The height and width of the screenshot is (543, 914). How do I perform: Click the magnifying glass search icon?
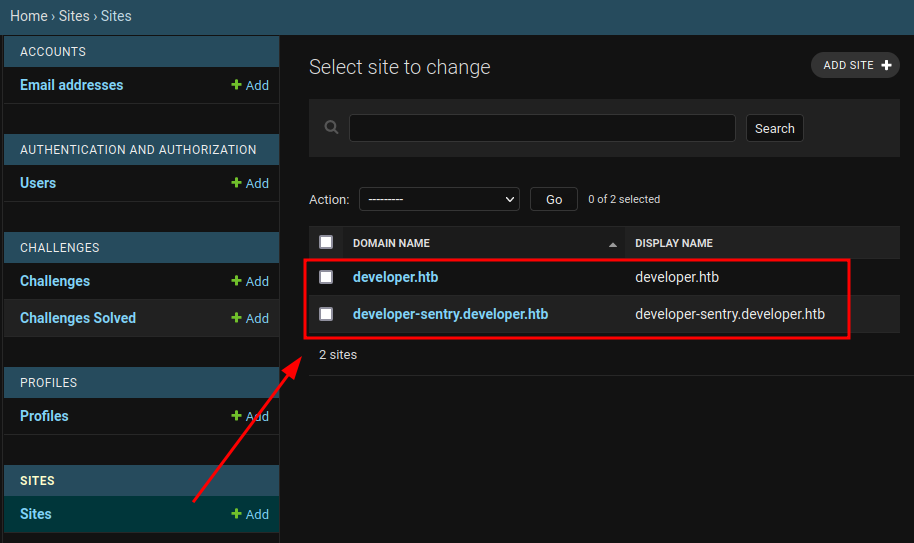point(332,128)
